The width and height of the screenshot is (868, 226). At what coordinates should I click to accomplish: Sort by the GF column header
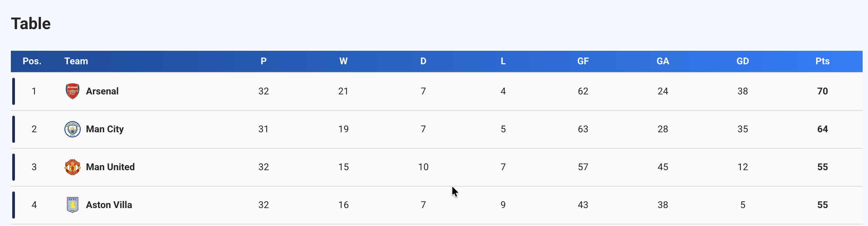tap(583, 61)
